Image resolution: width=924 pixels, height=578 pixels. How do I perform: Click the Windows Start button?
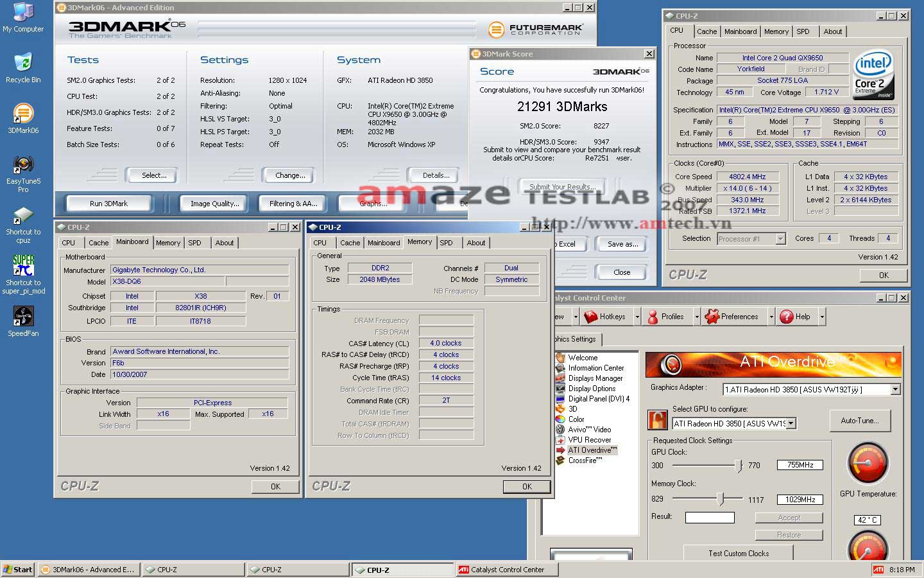18,570
